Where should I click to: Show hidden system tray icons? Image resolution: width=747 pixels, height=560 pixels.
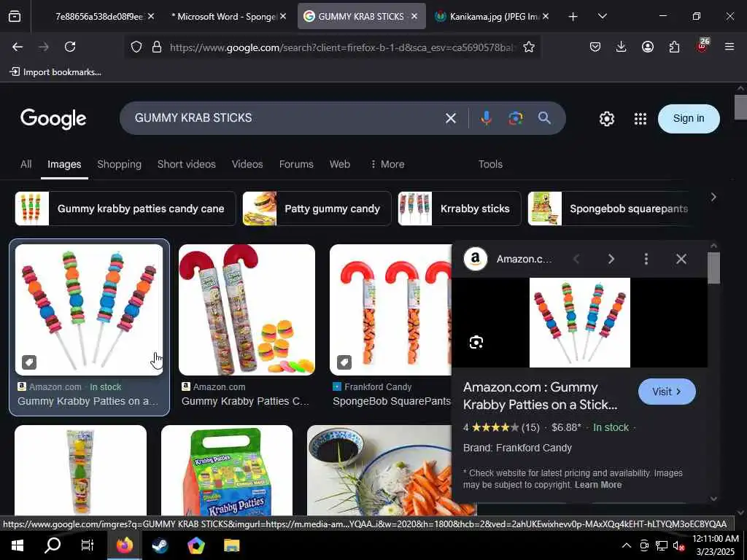click(627, 545)
